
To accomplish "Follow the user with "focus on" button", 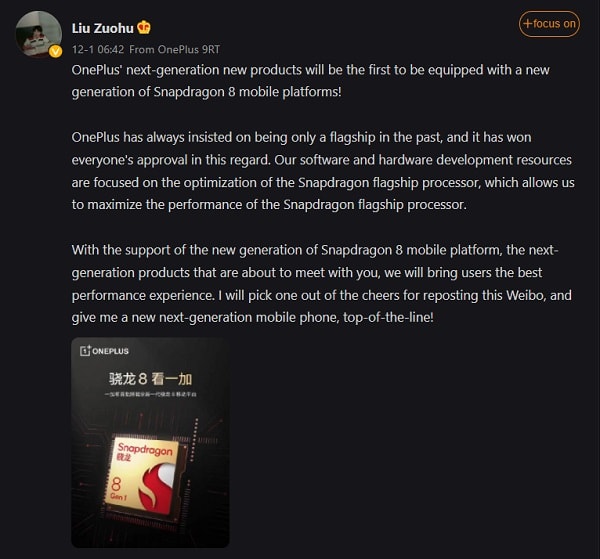I will point(549,24).
